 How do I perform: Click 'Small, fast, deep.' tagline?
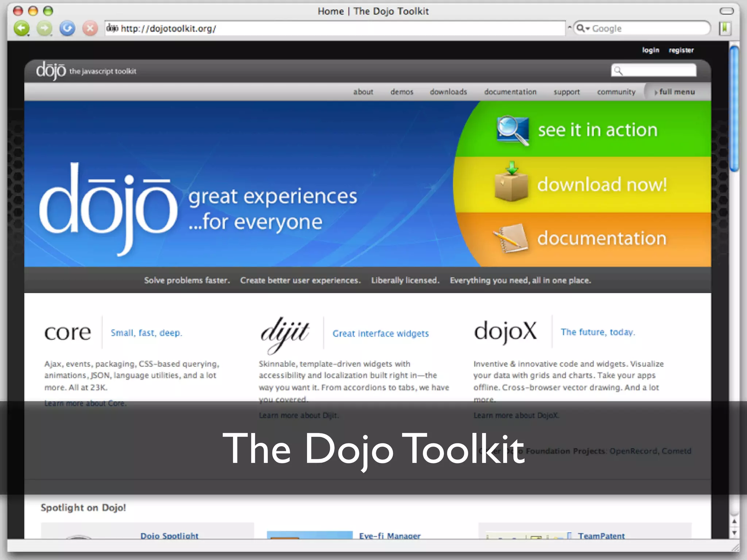146,333
